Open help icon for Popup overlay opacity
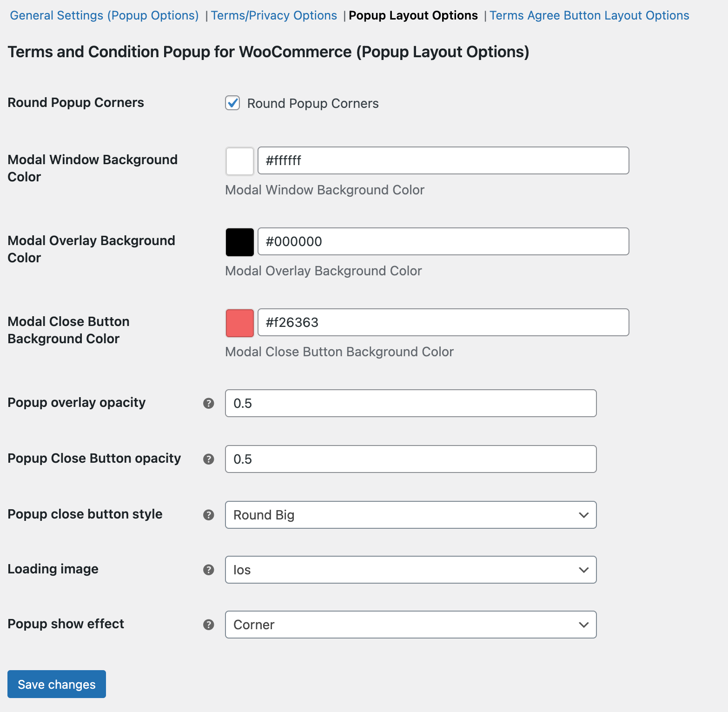This screenshot has width=728, height=712. click(209, 403)
